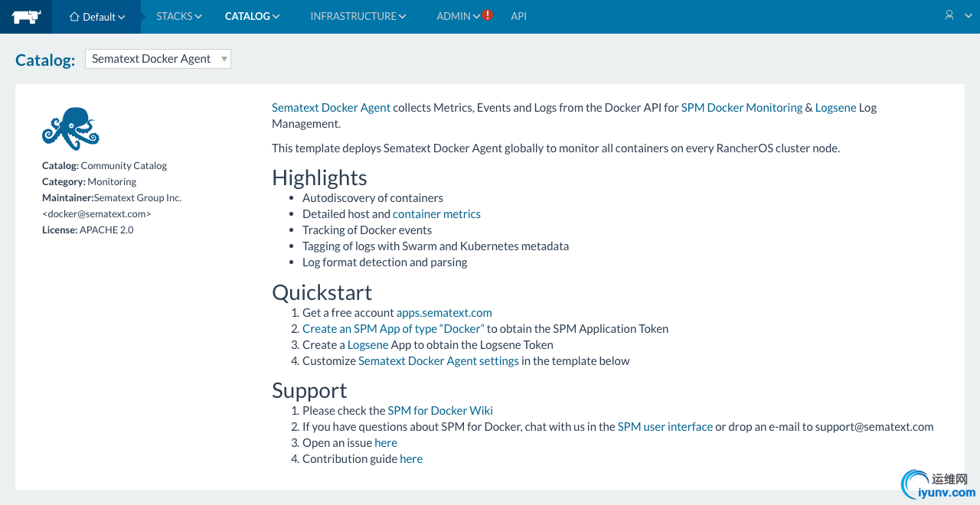Click 'Autodiscovery of containers' bullet text
This screenshot has height=505, width=980.
(x=373, y=198)
